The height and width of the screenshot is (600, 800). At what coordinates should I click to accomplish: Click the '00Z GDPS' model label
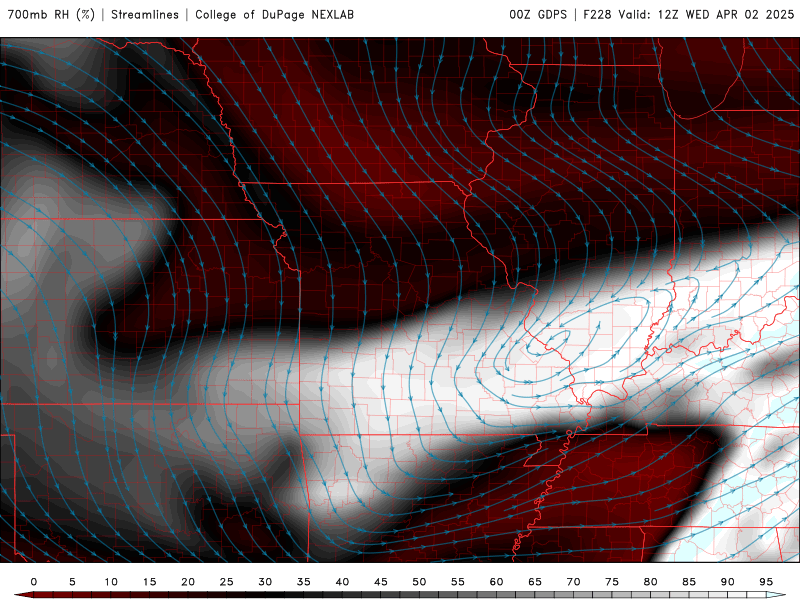pyautogui.click(x=538, y=15)
